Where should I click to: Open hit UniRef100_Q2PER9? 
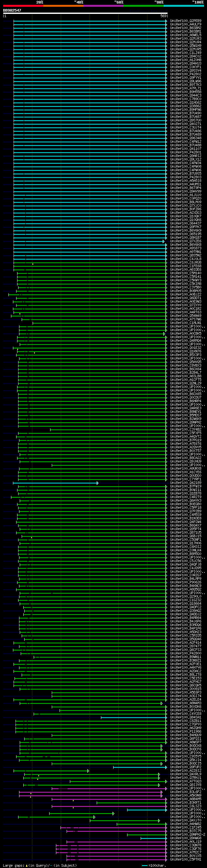pyautogui.click(x=186, y=21)
